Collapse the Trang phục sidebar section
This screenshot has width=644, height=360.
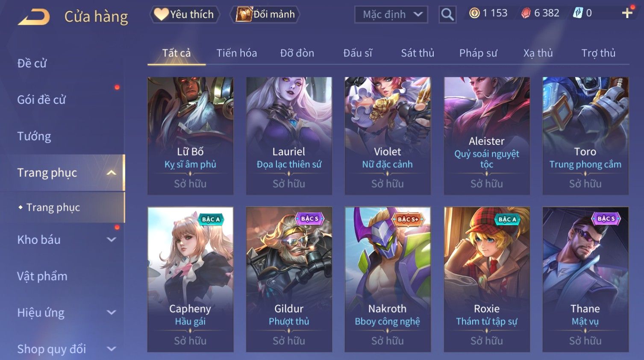[112, 173]
